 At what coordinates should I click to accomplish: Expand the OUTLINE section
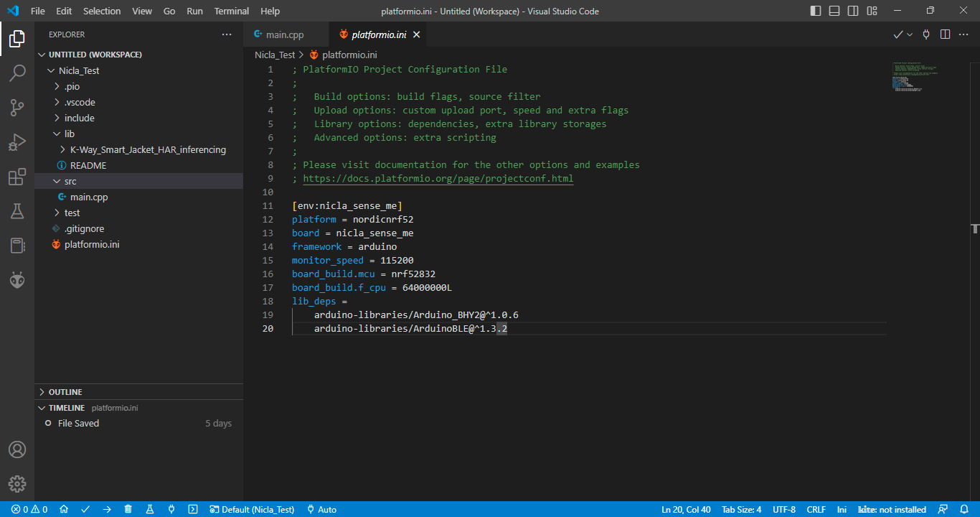65,392
